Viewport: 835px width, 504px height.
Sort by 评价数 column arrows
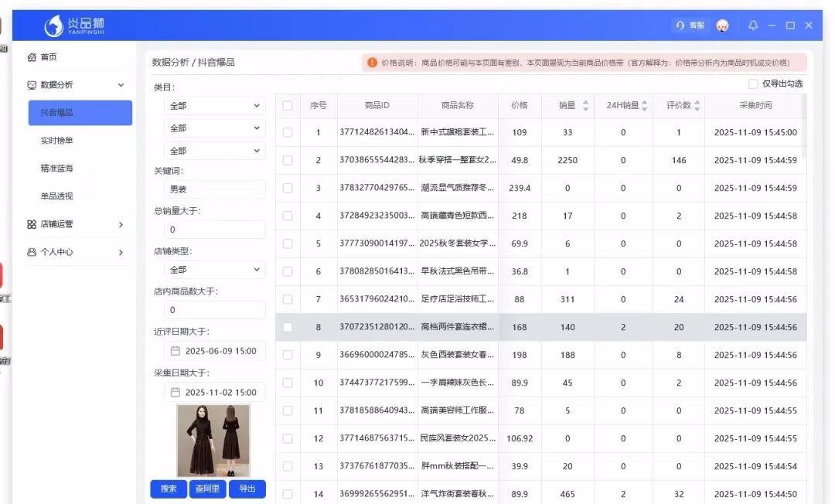click(x=697, y=106)
